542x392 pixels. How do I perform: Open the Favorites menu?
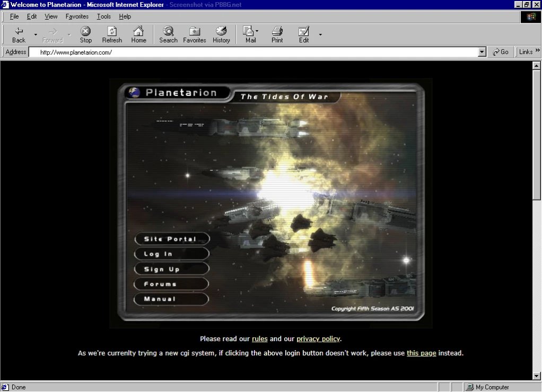(x=77, y=16)
